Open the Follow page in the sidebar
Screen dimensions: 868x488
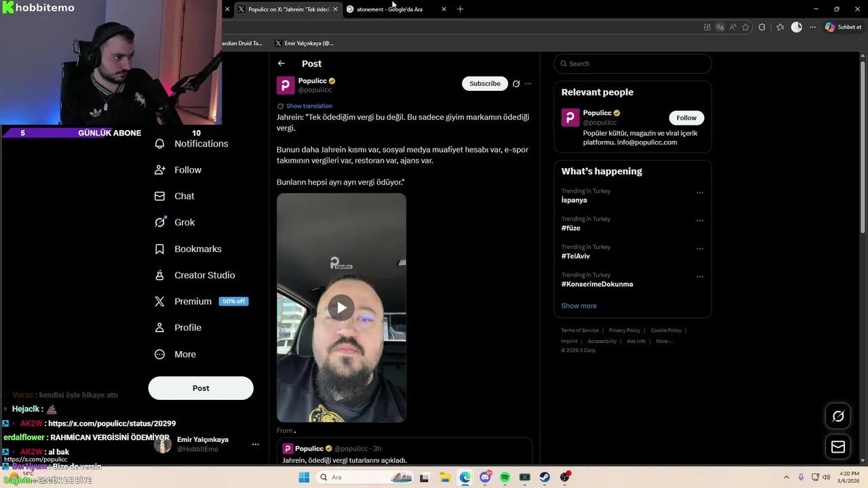[x=178, y=170]
